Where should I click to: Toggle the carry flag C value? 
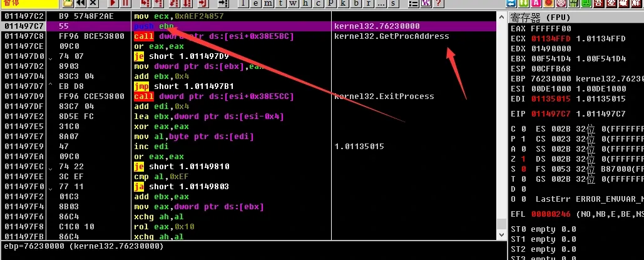point(523,129)
